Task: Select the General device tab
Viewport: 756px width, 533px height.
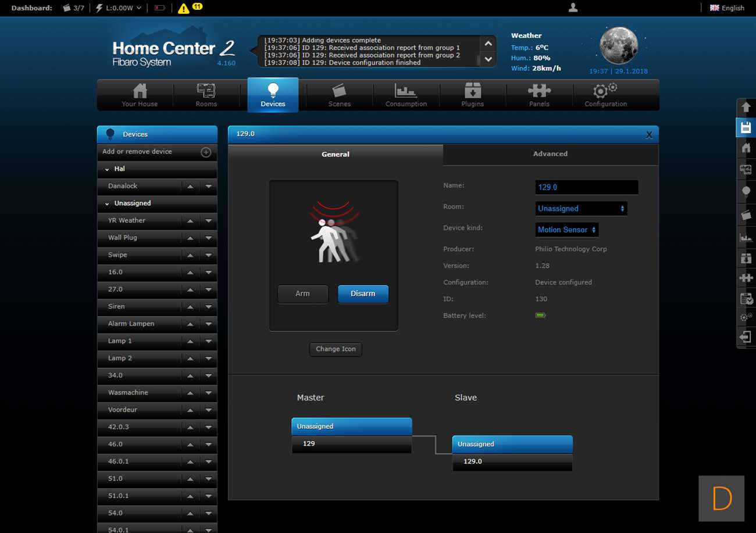Action: tap(336, 154)
